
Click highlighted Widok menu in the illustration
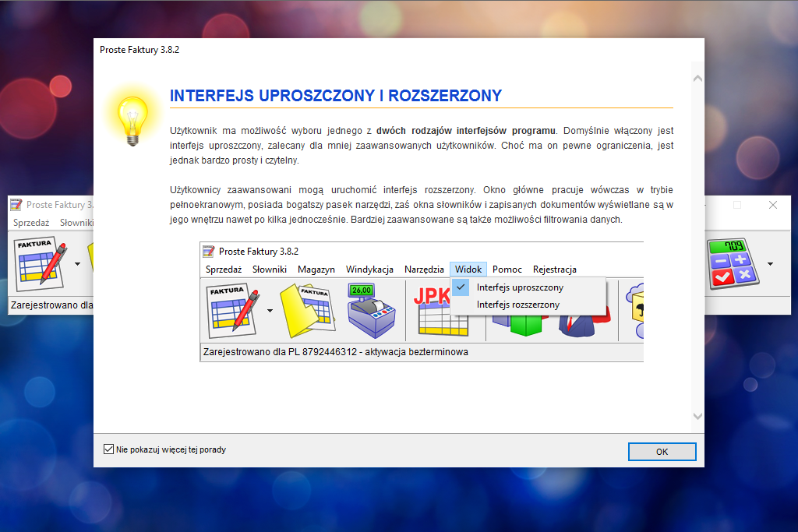point(468,270)
